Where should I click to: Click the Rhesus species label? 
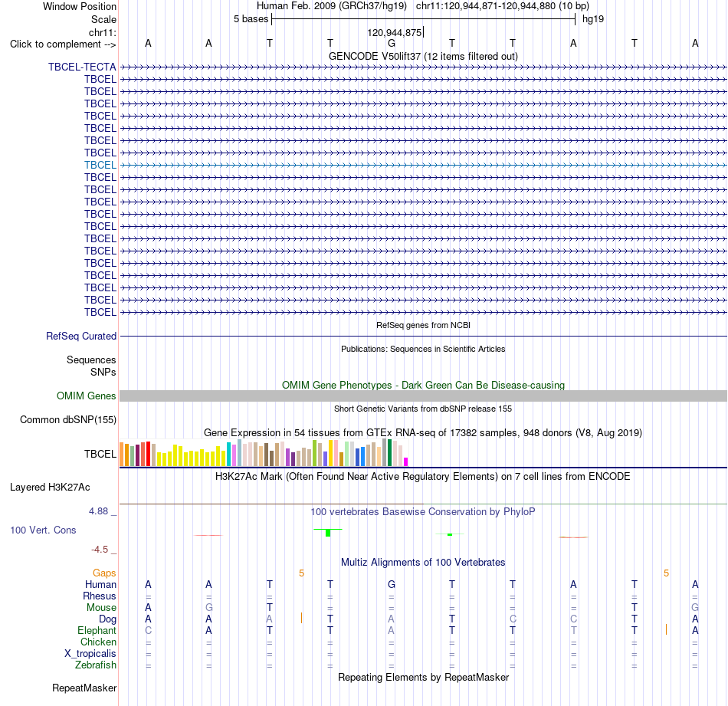coord(100,596)
